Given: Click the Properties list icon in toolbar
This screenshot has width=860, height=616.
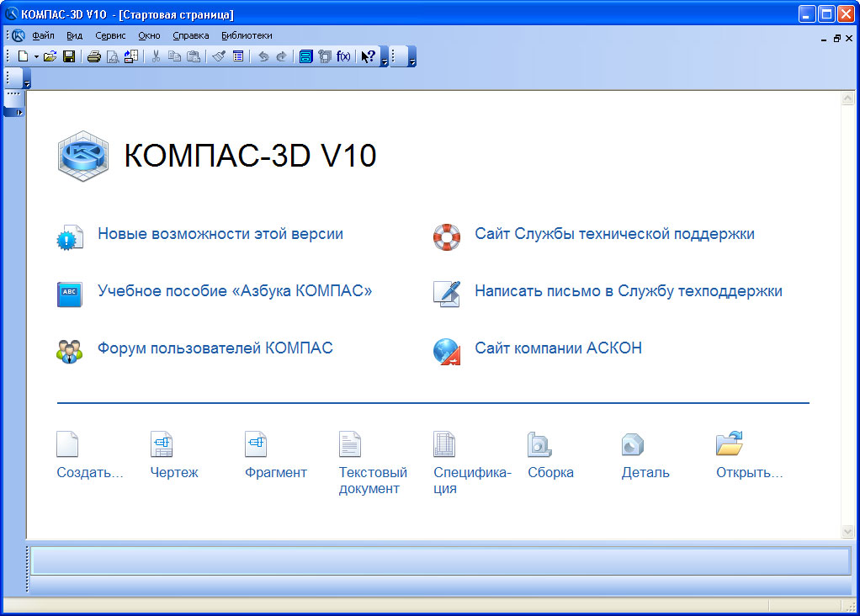Looking at the screenshot, I should 238,56.
